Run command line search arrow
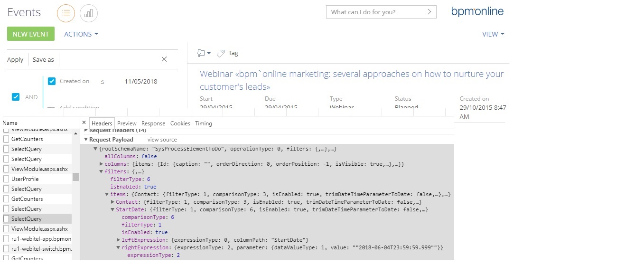Screen dimensions: 644x265 429,12
